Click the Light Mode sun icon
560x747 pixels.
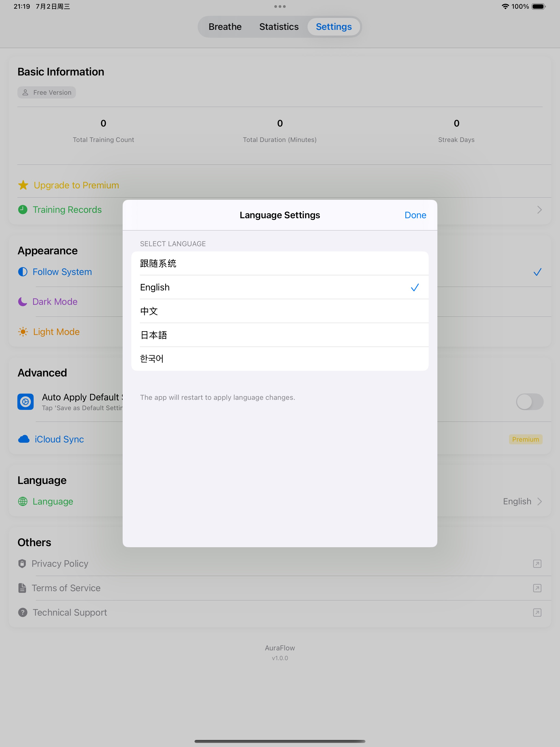coord(23,332)
